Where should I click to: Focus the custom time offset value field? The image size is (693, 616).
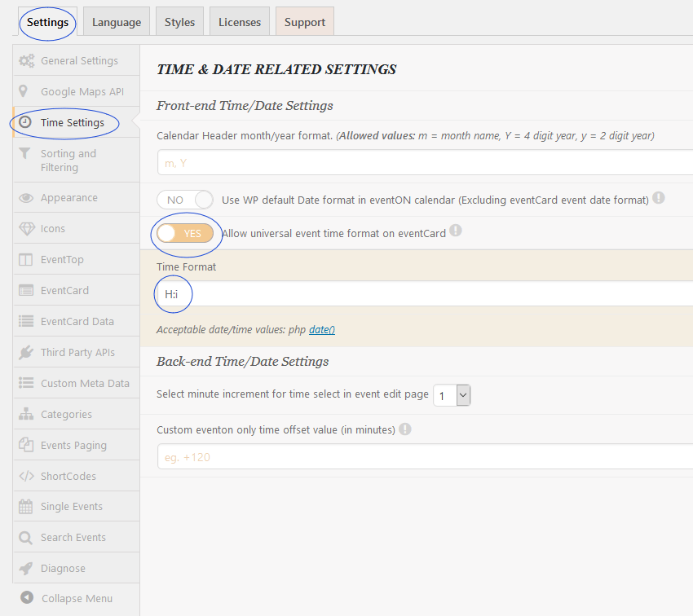pyautogui.click(x=424, y=457)
